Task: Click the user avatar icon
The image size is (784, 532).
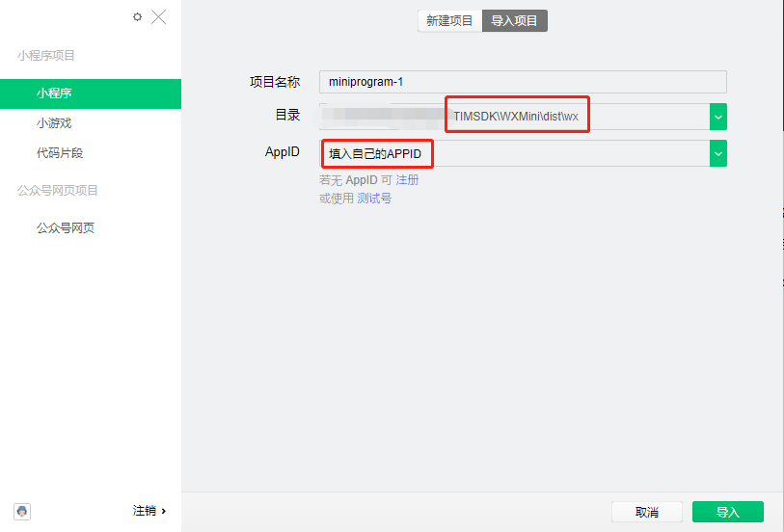Action: point(22,512)
